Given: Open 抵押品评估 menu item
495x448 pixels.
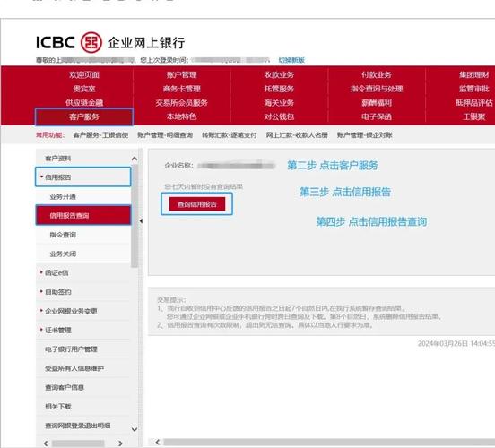Looking at the screenshot, I should click(x=473, y=102).
